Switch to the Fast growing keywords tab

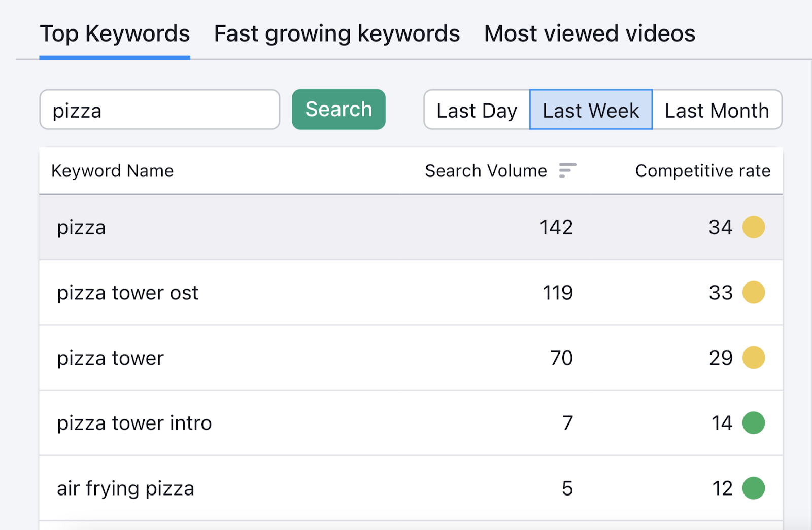click(x=336, y=33)
